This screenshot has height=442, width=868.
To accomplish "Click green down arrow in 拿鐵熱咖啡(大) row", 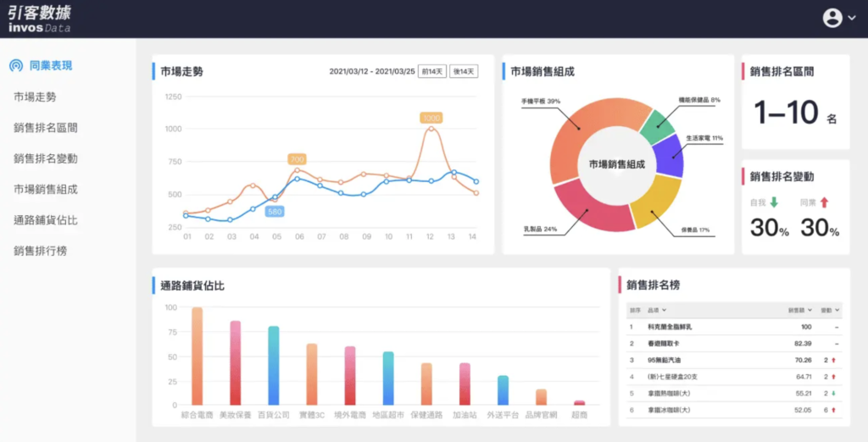I will pyautogui.click(x=834, y=393).
